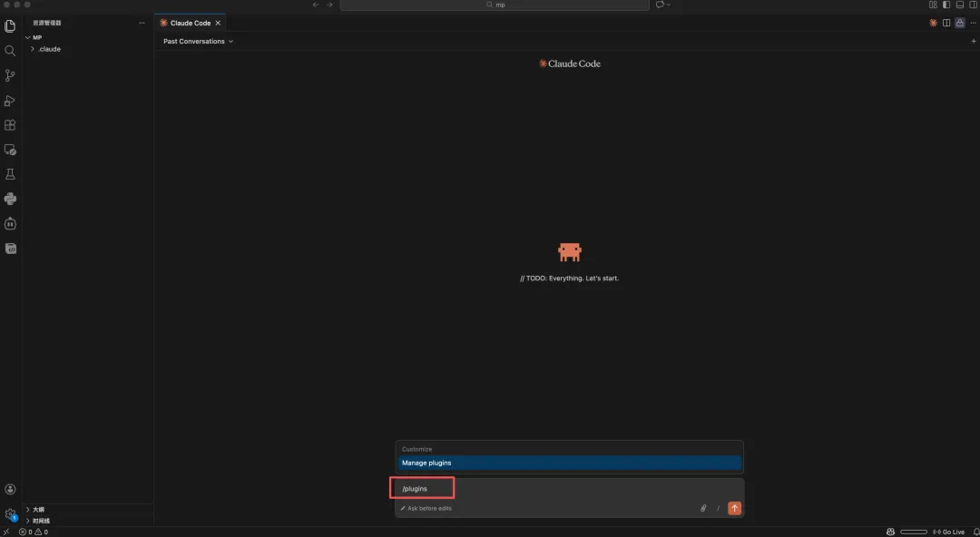This screenshot has height=537, width=980.
Task: Open the notifications bell
Action: [x=975, y=532]
